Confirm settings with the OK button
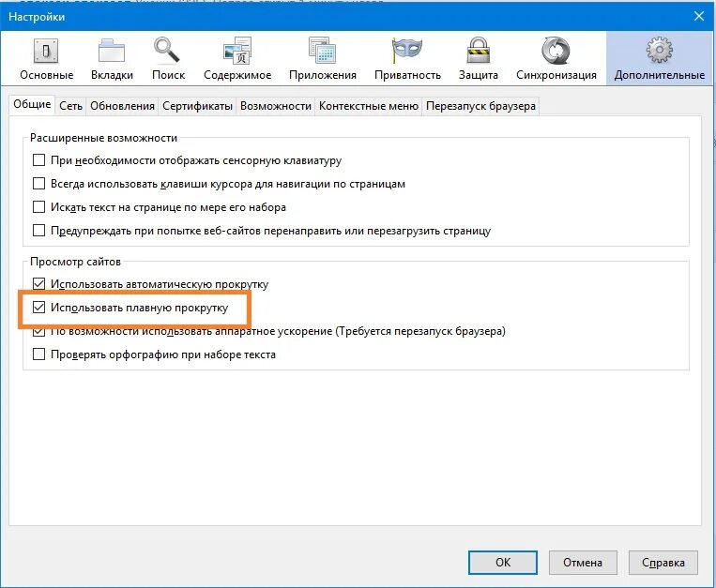 [503, 563]
